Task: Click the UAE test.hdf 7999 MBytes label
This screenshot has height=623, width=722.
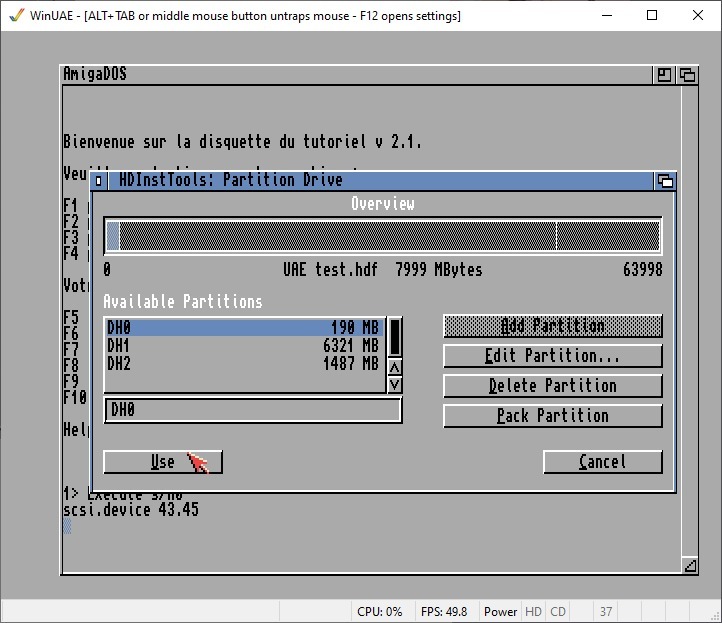Action: [383, 269]
